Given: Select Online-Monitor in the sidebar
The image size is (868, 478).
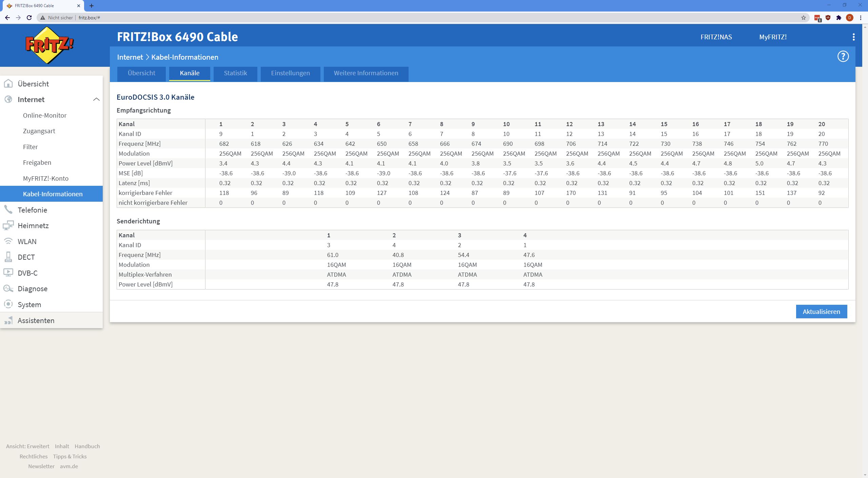Looking at the screenshot, I should (45, 115).
